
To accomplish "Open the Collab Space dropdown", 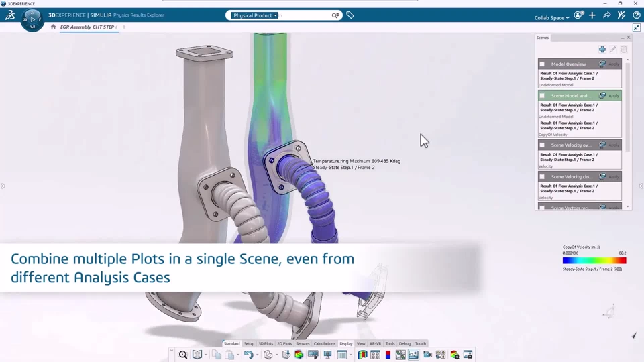I will click(551, 17).
